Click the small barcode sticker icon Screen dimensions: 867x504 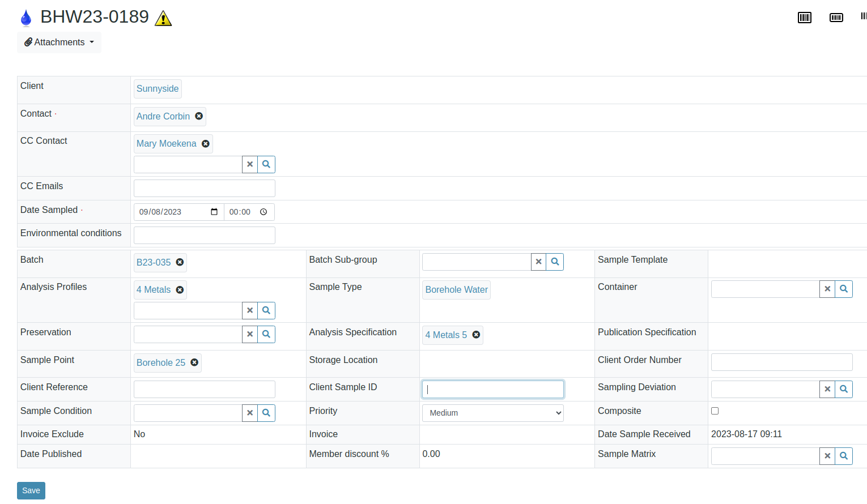click(836, 18)
